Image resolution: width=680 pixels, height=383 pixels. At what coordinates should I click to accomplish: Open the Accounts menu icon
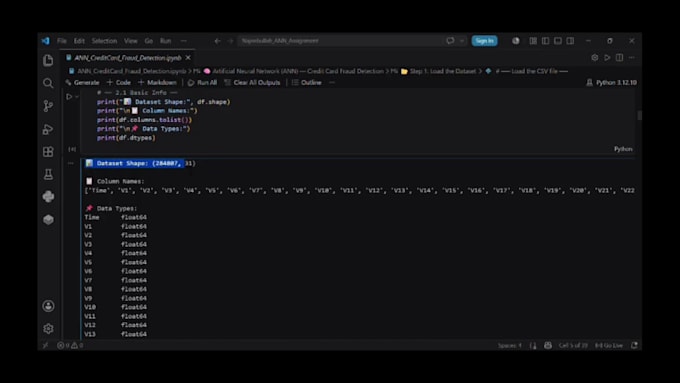[x=48, y=306]
